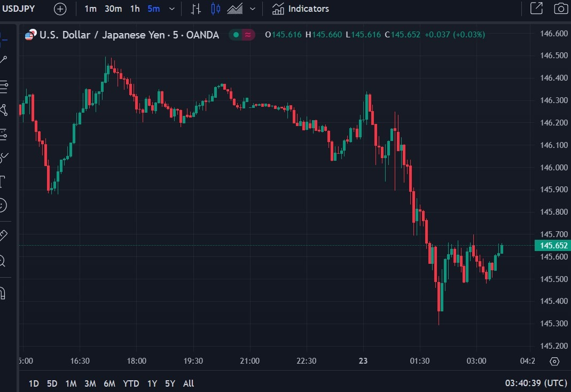Click the change value +0.037 (+0.03%)
The image size is (571, 392).
pyautogui.click(x=455, y=35)
